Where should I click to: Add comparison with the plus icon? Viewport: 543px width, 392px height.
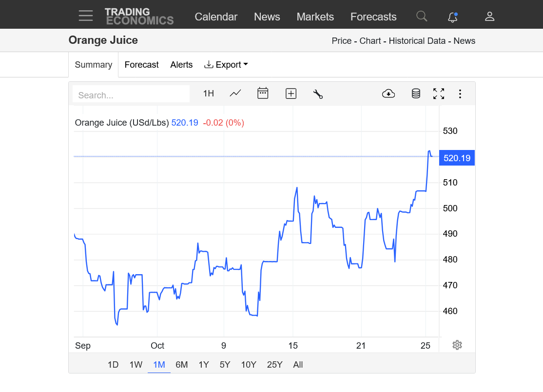[291, 93]
